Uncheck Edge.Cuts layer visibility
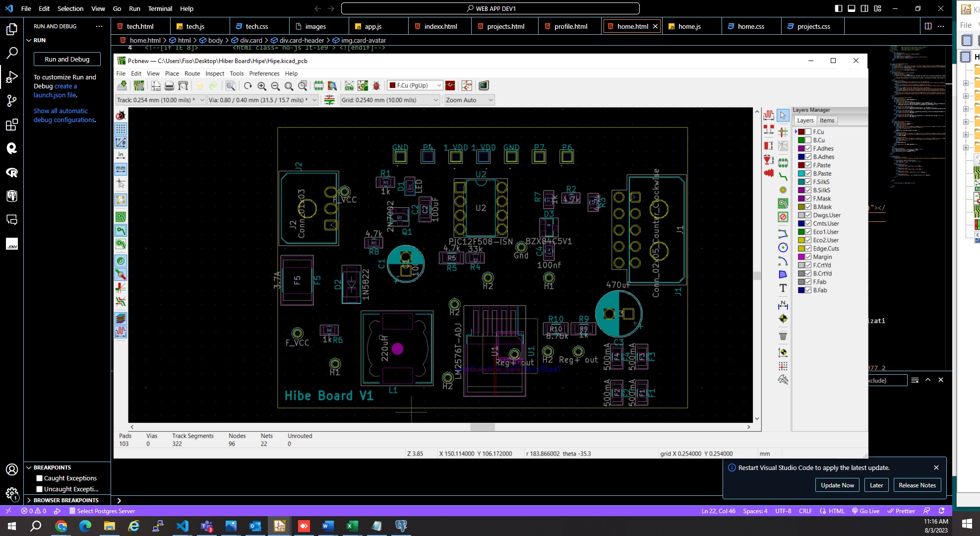The width and height of the screenshot is (980, 536). 808,249
